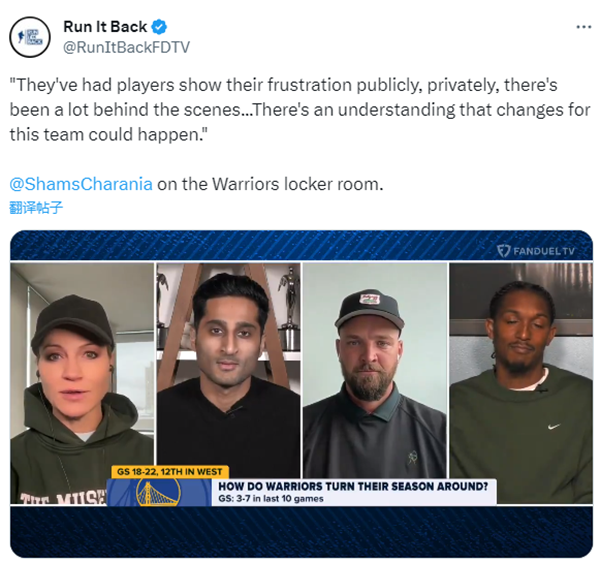Screen dimensions: 600x563
Task: Open the @RunItBackFDTV handle
Action: click(x=126, y=47)
